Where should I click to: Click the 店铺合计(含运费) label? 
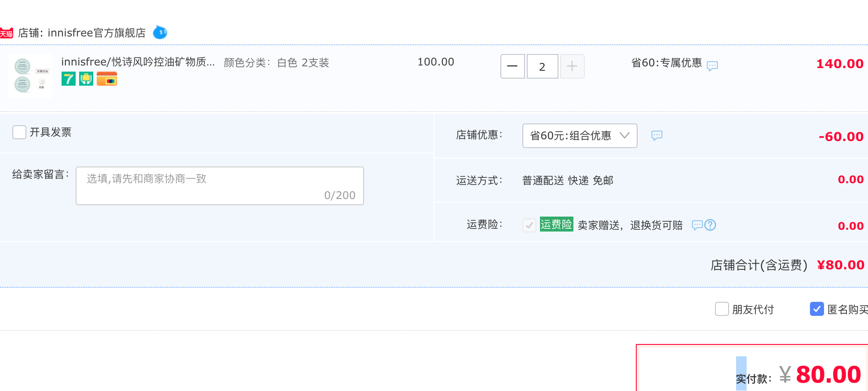point(759,265)
